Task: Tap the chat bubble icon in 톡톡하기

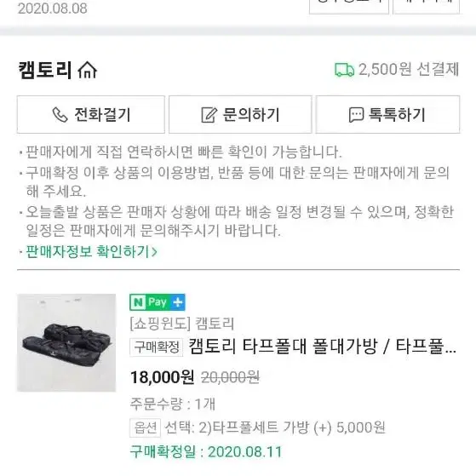Action: [x=356, y=115]
